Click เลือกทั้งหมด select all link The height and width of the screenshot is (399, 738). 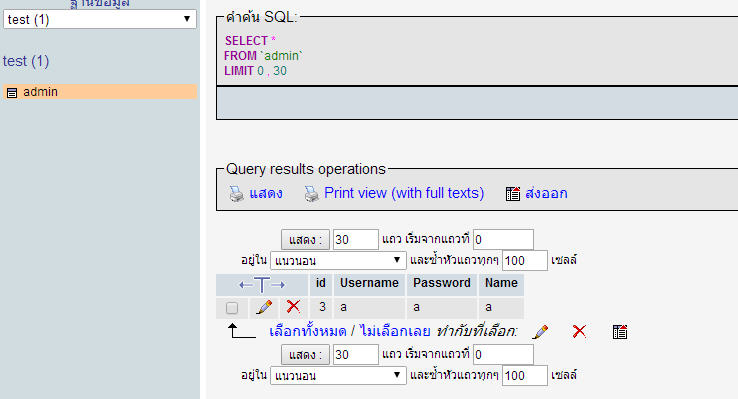pos(308,331)
